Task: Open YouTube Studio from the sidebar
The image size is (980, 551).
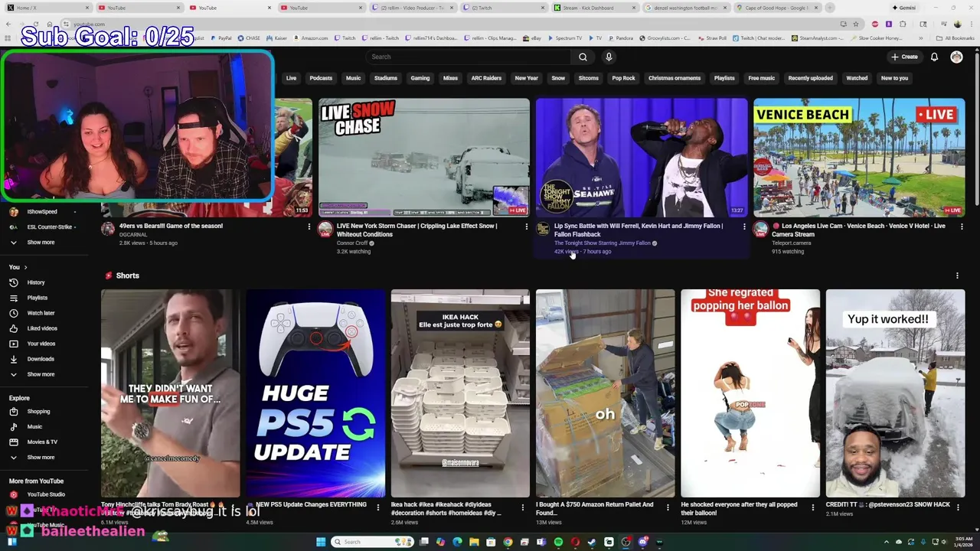Action: coord(46,494)
